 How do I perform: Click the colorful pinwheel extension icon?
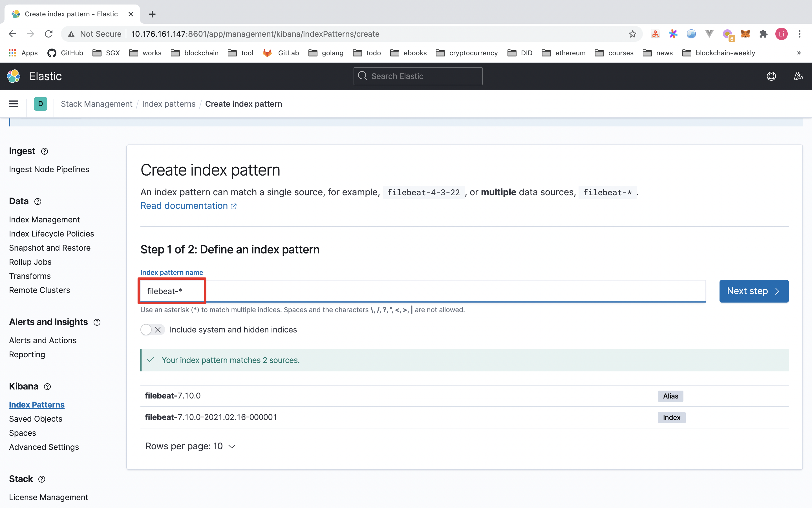tap(673, 34)
